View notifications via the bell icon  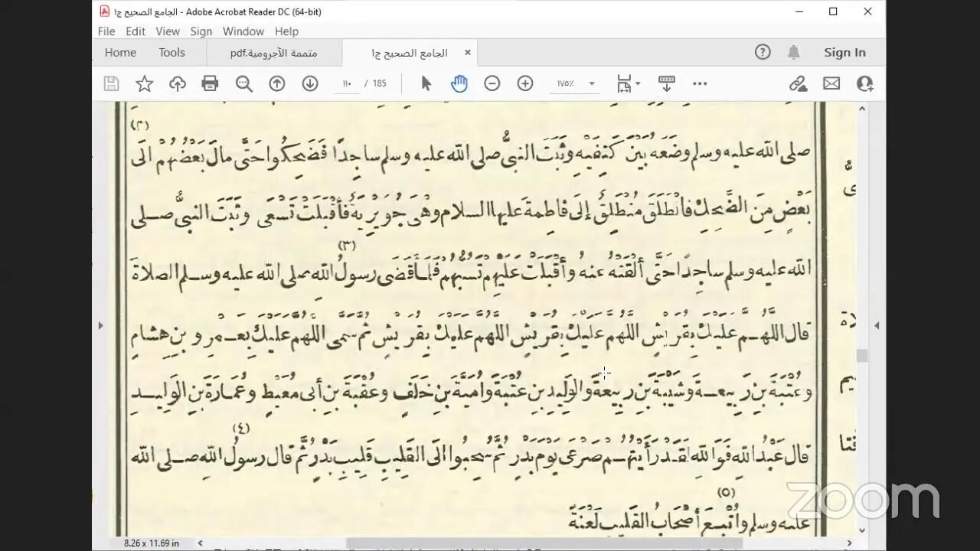794,52
